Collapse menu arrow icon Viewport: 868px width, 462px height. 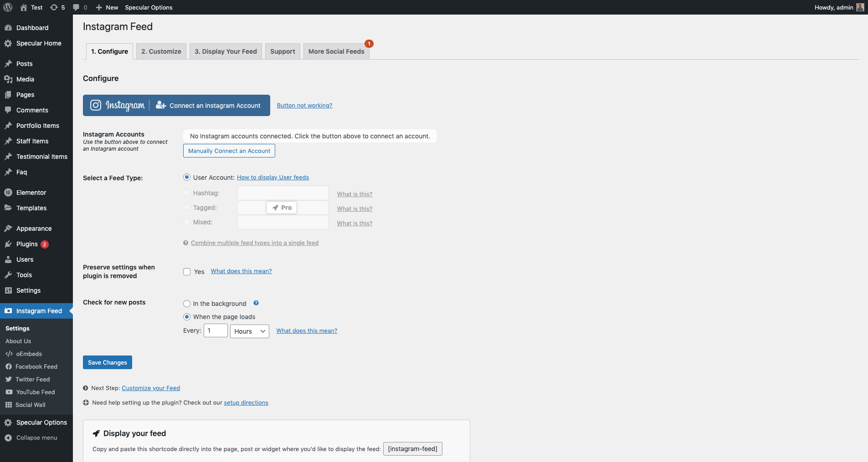coord(8,438)
